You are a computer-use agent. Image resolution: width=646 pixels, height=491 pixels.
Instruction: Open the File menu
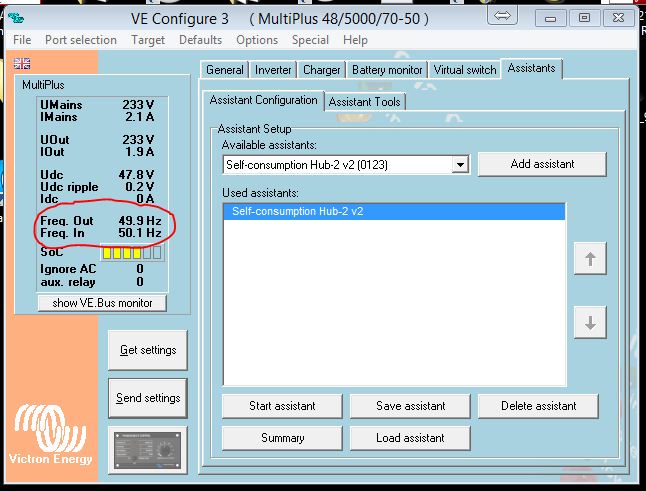point(22,40)
